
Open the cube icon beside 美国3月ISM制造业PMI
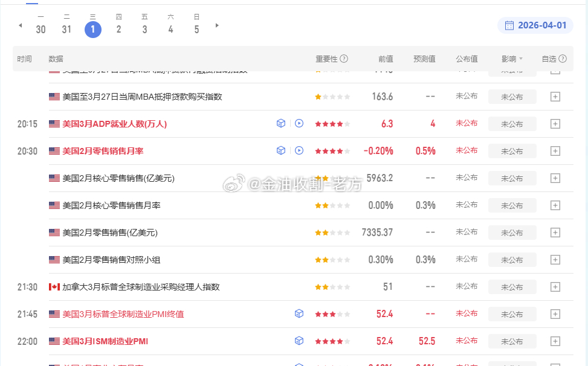299,341
